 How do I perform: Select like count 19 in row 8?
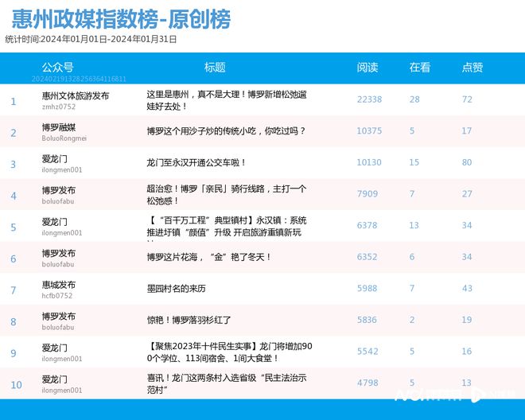coord(467,320)
